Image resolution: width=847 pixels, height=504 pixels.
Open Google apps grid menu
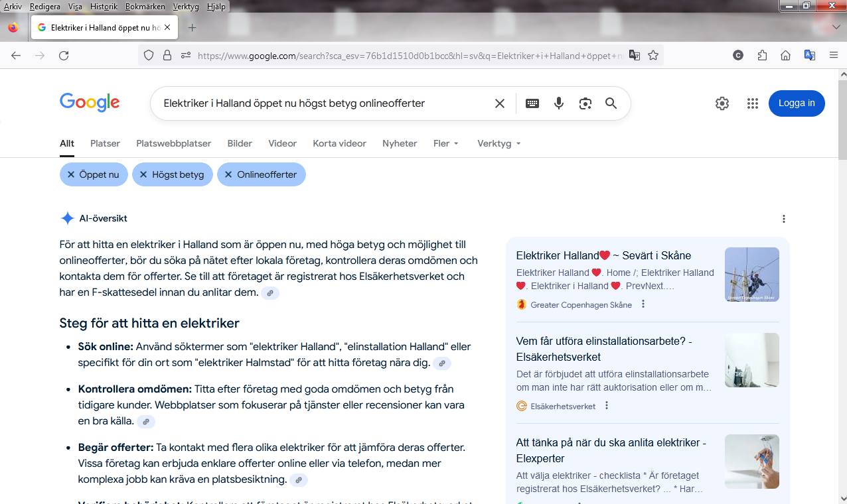point(752,103)
